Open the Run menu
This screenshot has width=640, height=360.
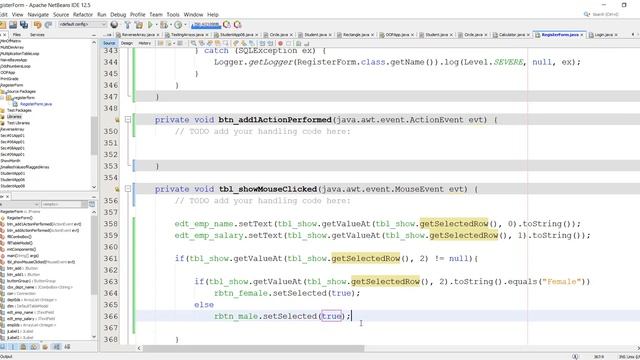click(102, 14)
